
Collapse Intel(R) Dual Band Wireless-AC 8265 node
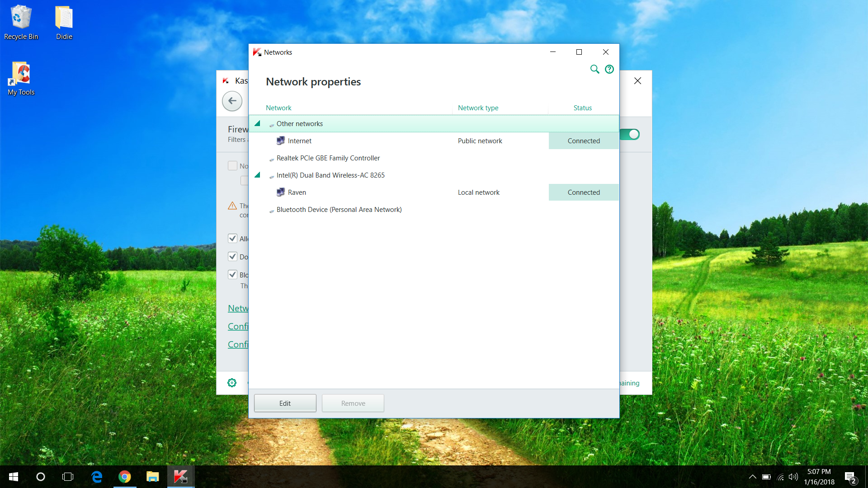(257, 175)
